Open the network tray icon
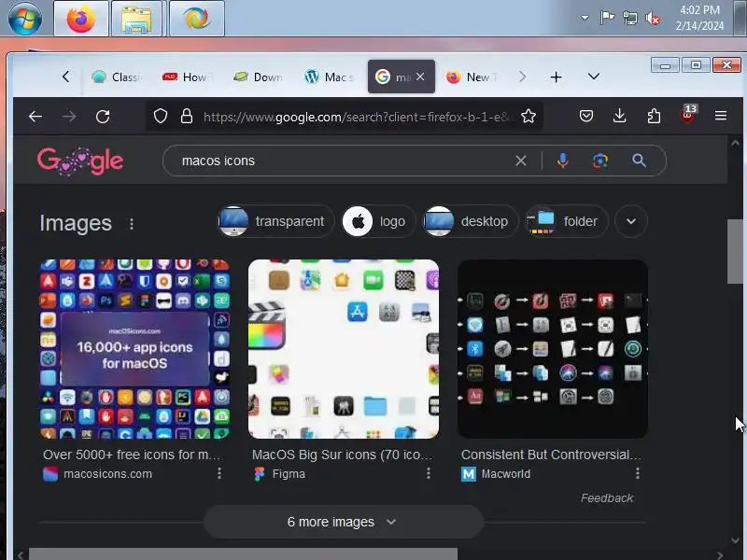The width and height of the screenshot is (747, 560). click(629, 18)
